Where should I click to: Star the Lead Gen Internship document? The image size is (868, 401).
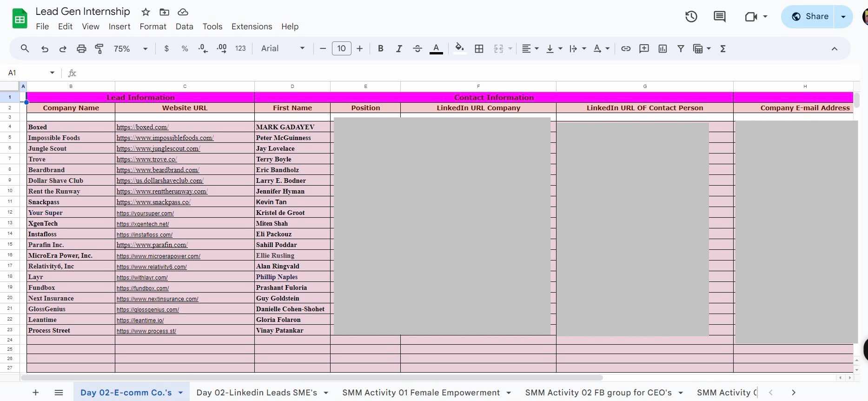click(x=146, y=12)
